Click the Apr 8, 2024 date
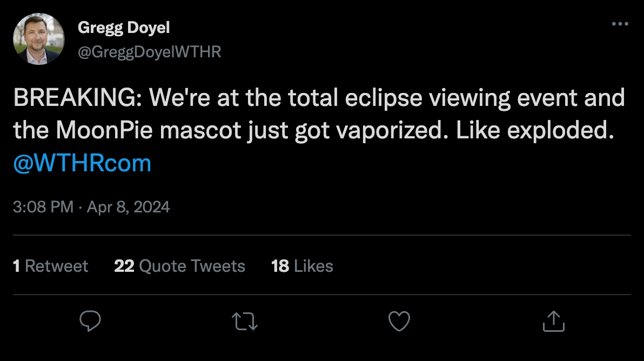The image size is (644, 361). point(129,207)
